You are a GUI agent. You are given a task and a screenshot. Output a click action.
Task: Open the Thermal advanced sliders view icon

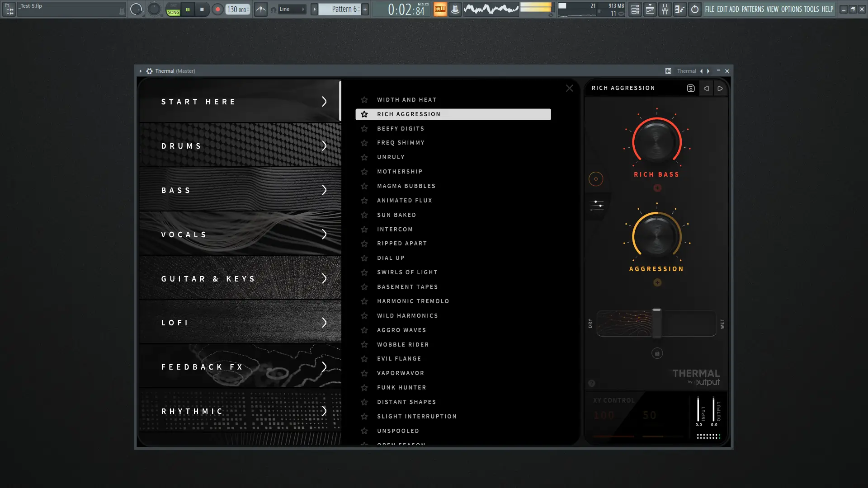tap(597, 206)
